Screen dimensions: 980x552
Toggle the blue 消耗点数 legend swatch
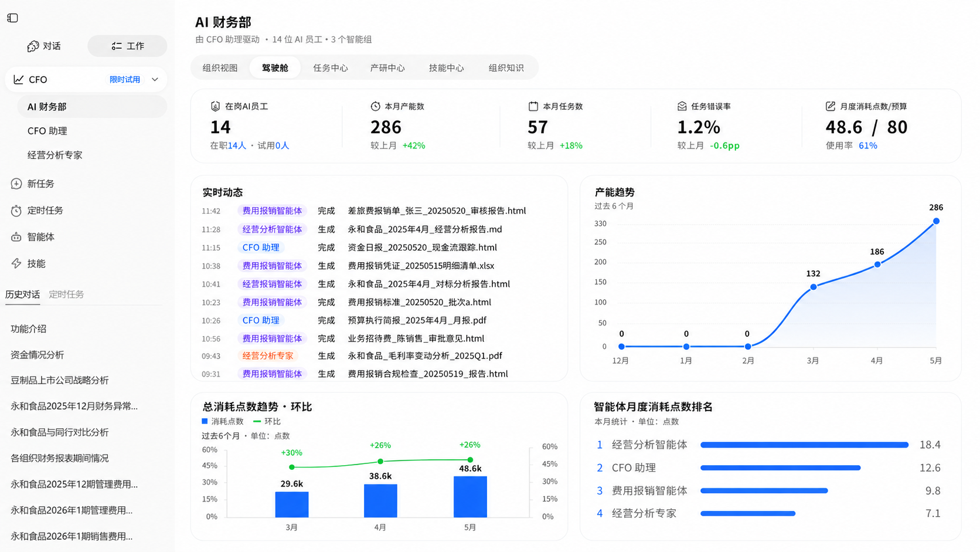coord(205,421)
